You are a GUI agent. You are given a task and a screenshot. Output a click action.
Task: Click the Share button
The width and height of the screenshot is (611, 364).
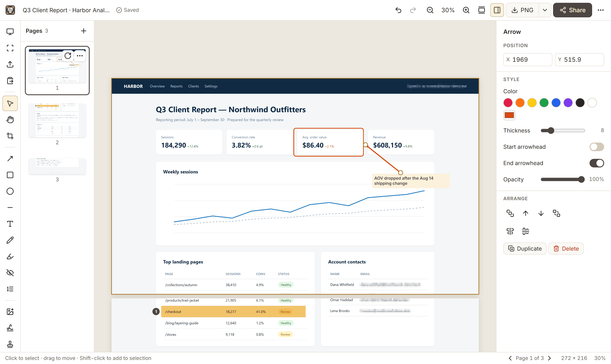click(572, 10)
